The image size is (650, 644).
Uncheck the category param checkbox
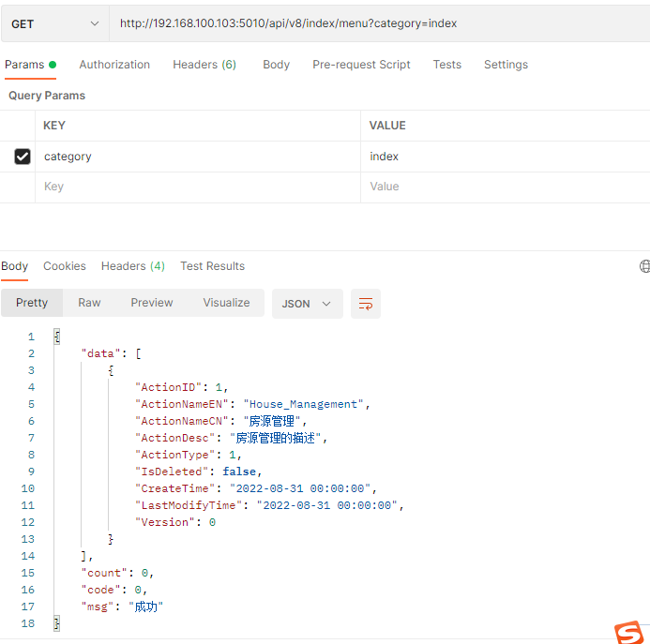pos(23,157)
